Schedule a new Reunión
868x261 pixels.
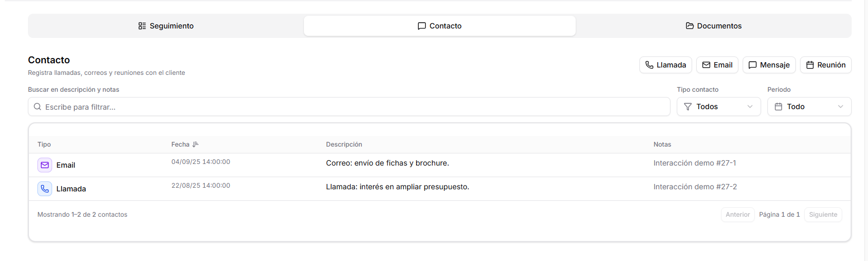pyautogui.click(x=826, y=65)
